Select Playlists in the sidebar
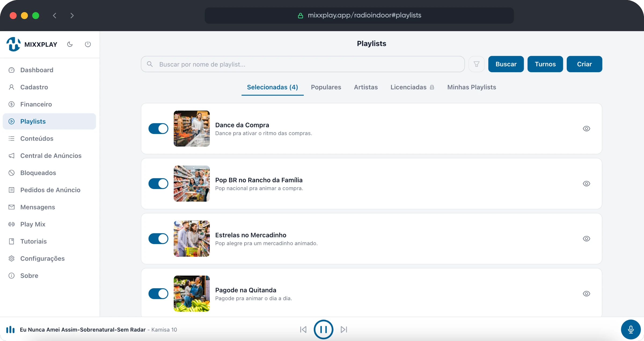 point(49,121)
